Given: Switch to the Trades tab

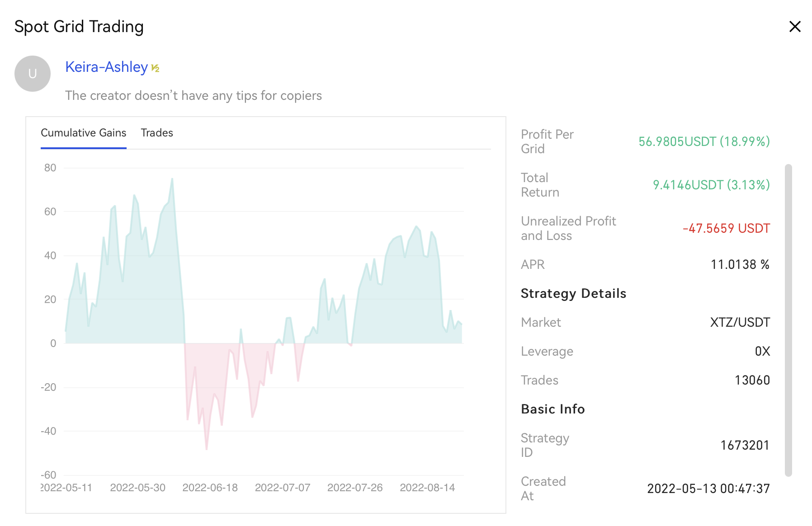Looking at the screenshot, I should [156, 133].
